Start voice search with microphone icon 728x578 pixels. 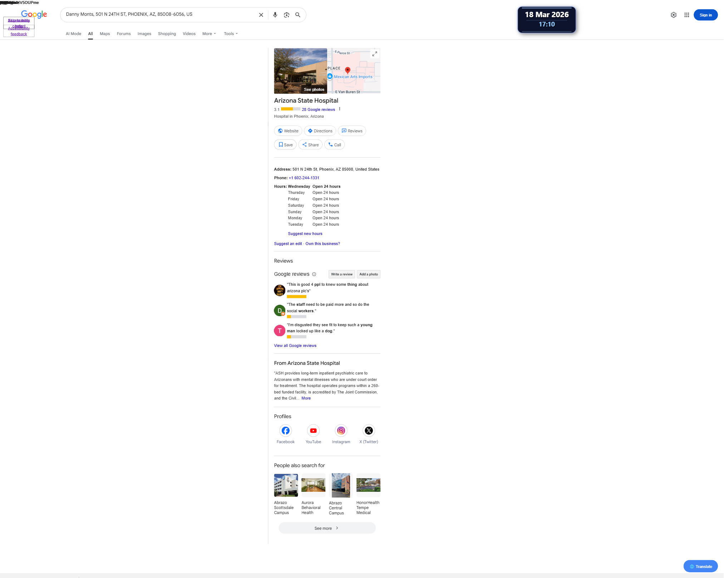pyautogui.click(x=275, y=15)
